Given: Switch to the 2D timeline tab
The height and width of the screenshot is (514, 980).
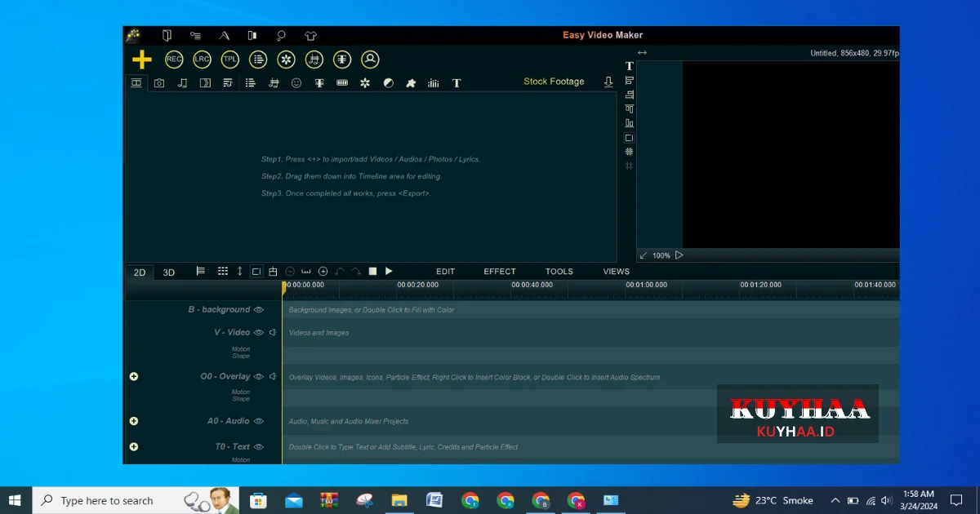Looking at the screenshot, I should tap(140, 273).
